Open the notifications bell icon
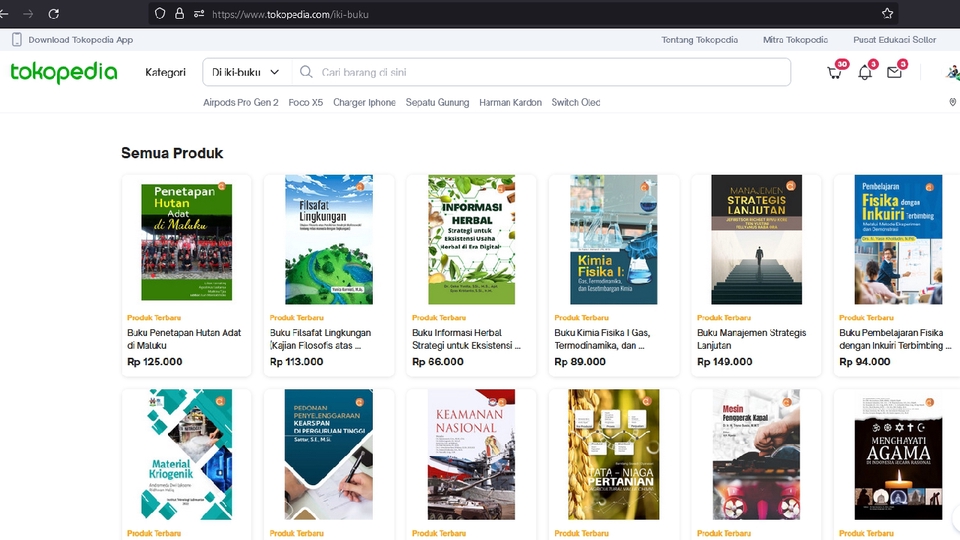Image resolution: width=960 pixels, height=540 pixels. [x=864, y=72]
